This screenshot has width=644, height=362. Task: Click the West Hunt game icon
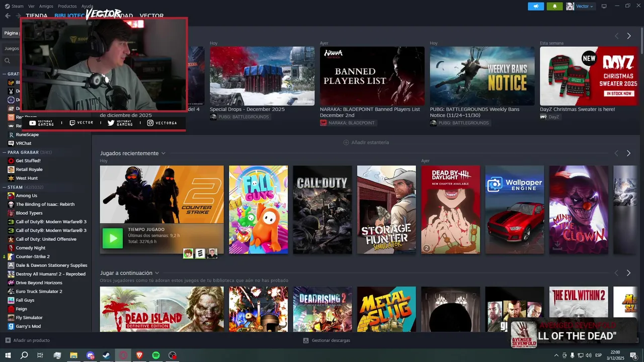click(11, 178)
